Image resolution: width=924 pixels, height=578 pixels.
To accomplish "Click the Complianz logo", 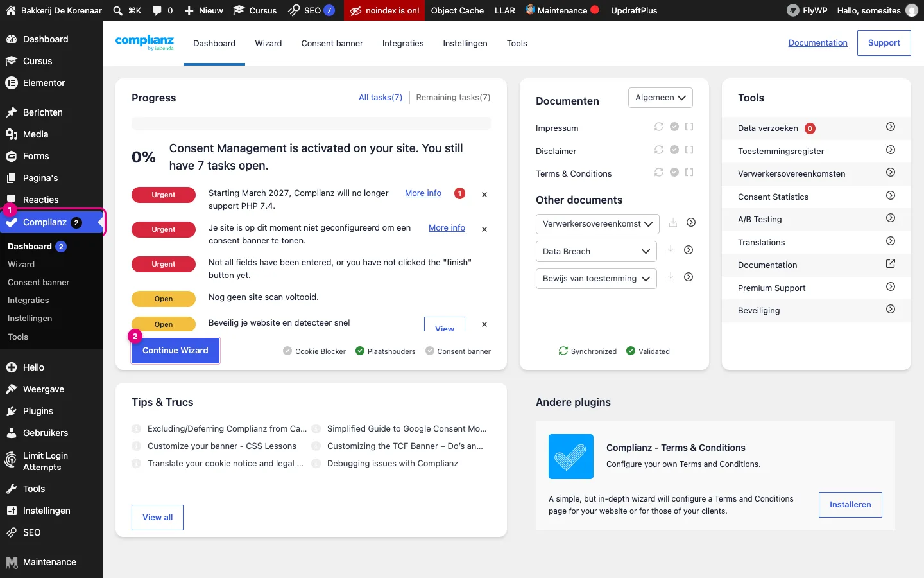I will coord(144,43).
